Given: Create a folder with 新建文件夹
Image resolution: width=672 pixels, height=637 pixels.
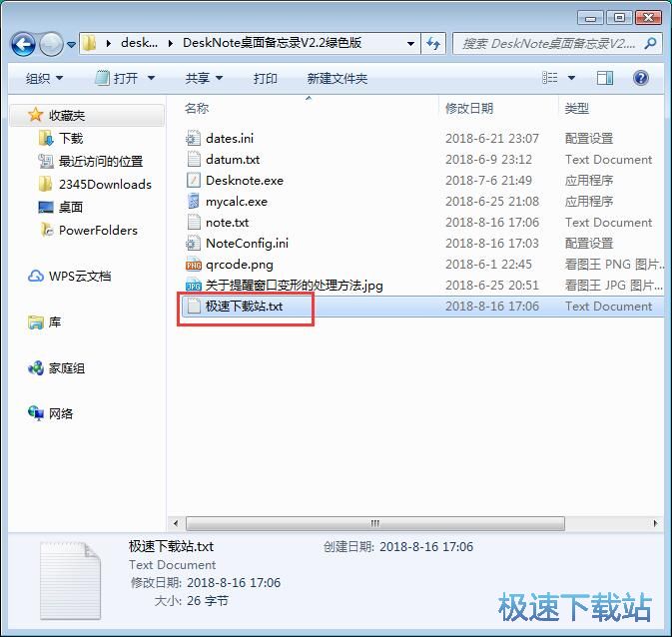Looking at the screenshot, I should pos(337,79).
